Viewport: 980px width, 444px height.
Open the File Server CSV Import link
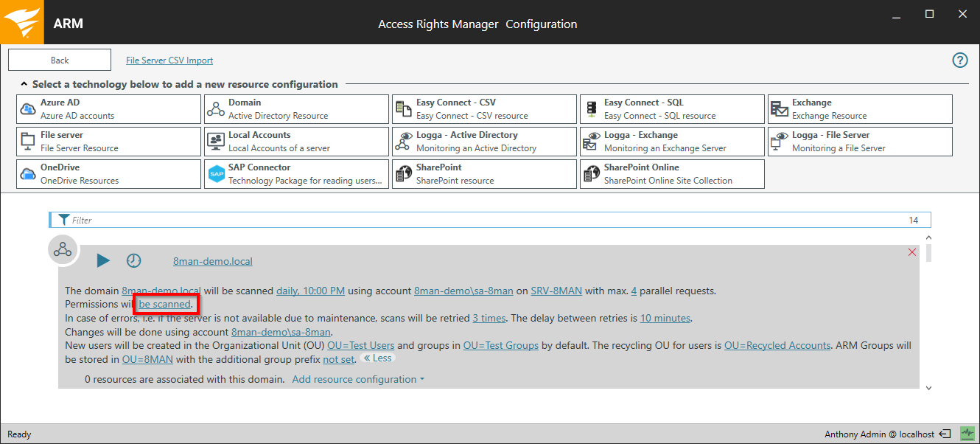tap(169, 60)
